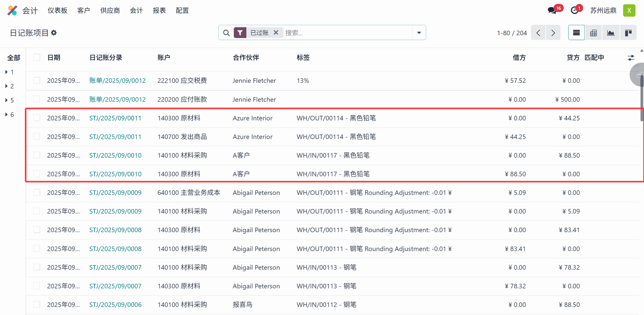Open journal entry STJ/2025/09/0009 at ¥ 5.09 debit
This screenshot has width=644, height=315.
tap(115, 193)
